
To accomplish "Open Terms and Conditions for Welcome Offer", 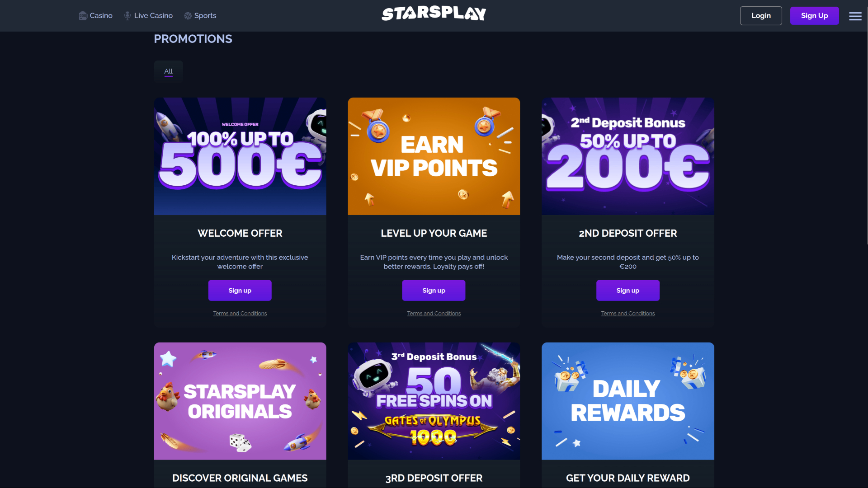I will [x=240, y=313].
